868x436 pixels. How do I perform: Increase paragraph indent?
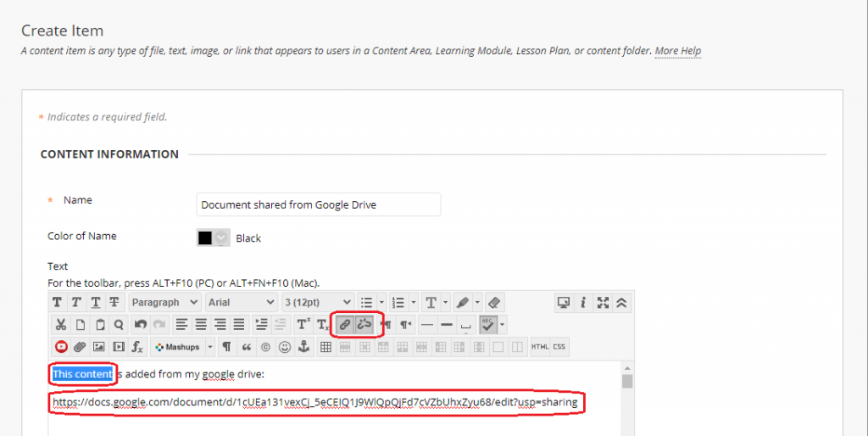[x=261, y=325]
